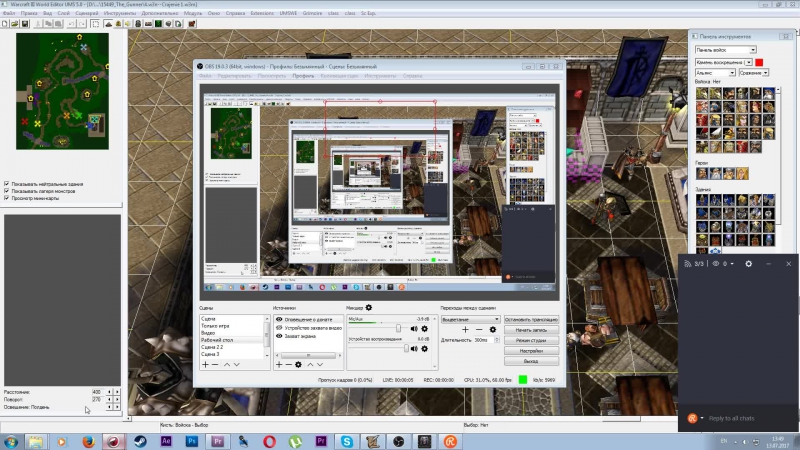Viewport: 800px width, 450px height.
Task: Open source properties gear under Источники
Action: [298, 365]
